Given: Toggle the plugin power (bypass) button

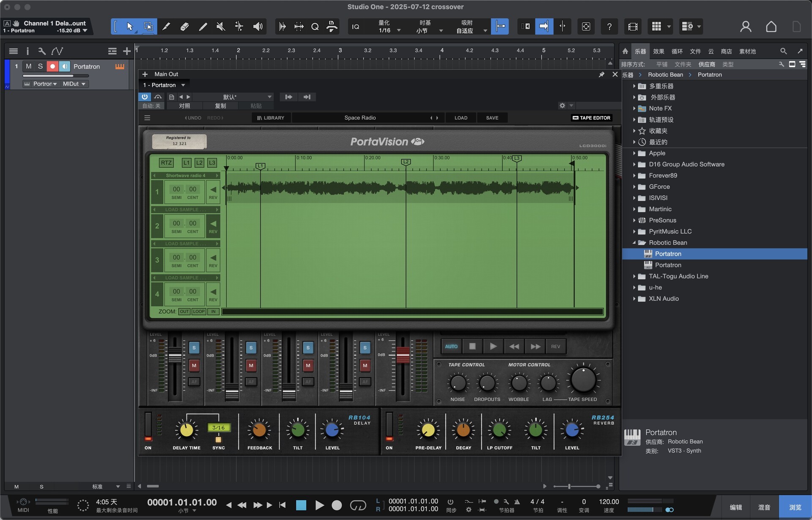Looking at the screenshot, I should (145, 97).
